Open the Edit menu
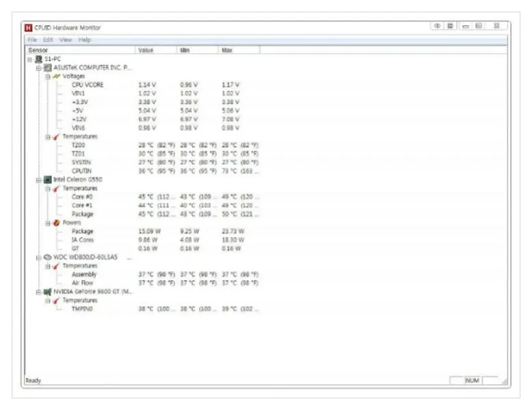Viewport: 532px width, 410px height. point(48,40)
